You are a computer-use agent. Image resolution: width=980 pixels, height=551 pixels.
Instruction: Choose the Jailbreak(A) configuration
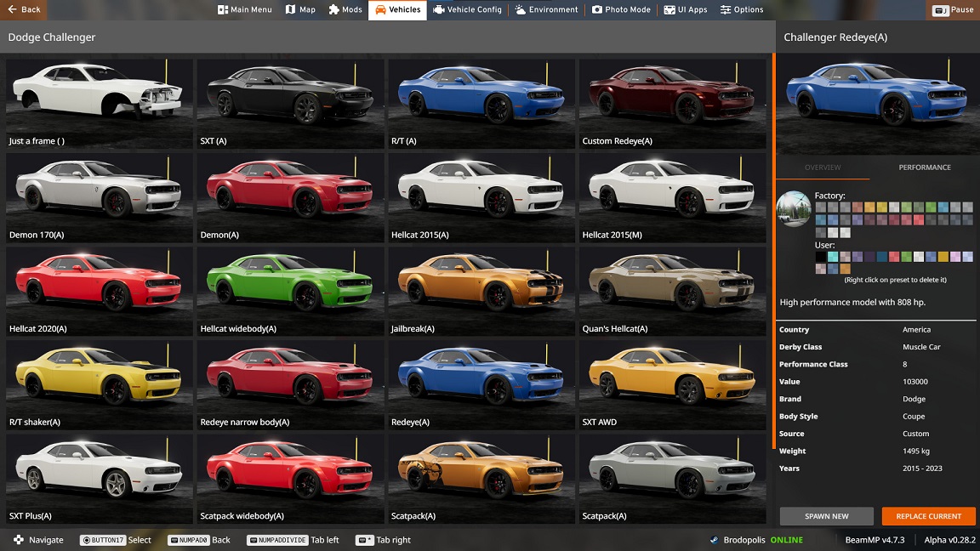coord(480,290)
